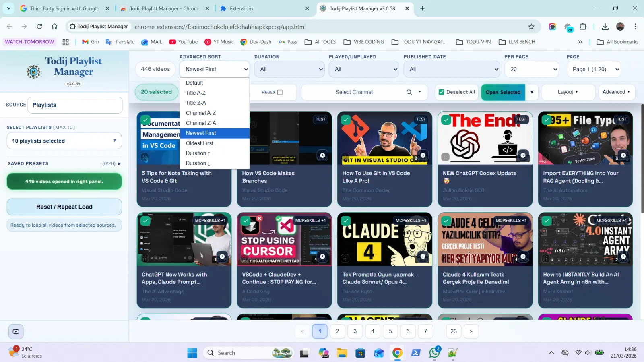Open the Page 1 (1-20) dropdown
The image size is (644, 362).
pos(594,69)
